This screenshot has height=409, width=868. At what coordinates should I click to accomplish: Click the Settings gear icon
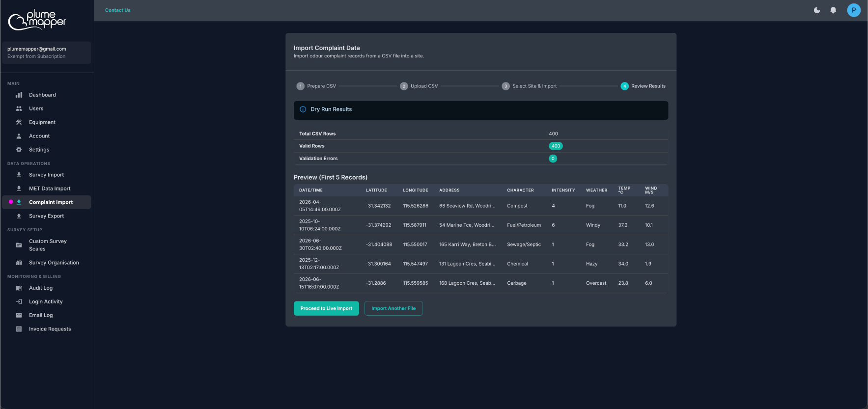coord(19,150)
